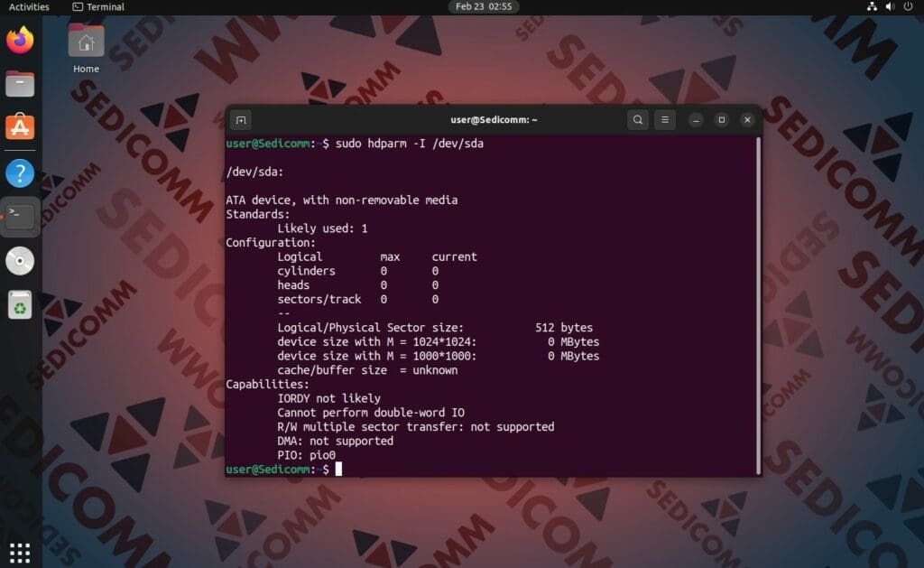Select the Terminal icon in dock
924x568 pixels.
(20, 217)
